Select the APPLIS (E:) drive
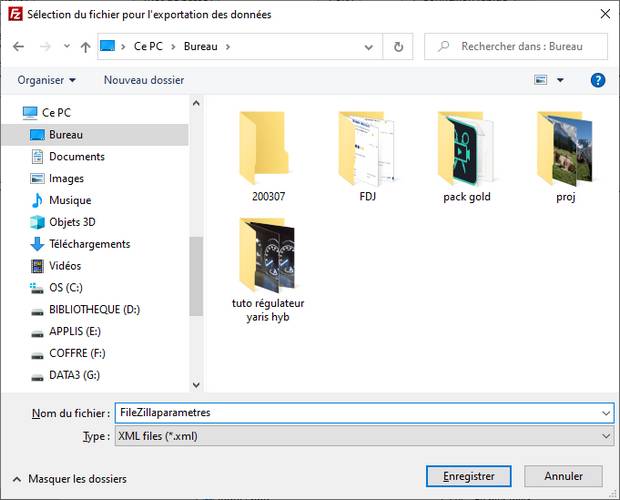The width and height of the screenshot is (620, 500). (75, 331)
